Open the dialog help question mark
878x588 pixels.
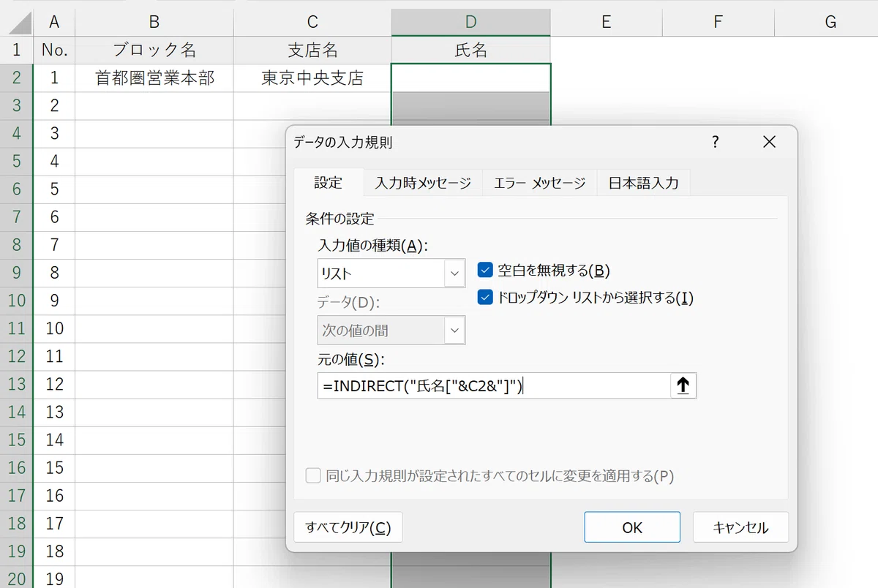(716, 142)
